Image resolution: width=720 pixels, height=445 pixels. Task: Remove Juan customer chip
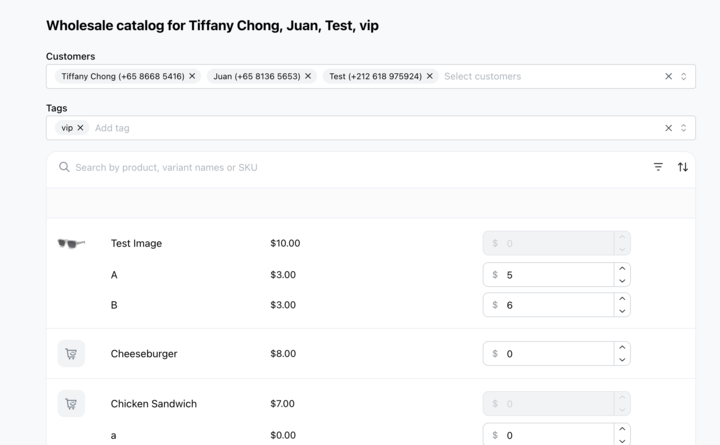click(308, 76)
